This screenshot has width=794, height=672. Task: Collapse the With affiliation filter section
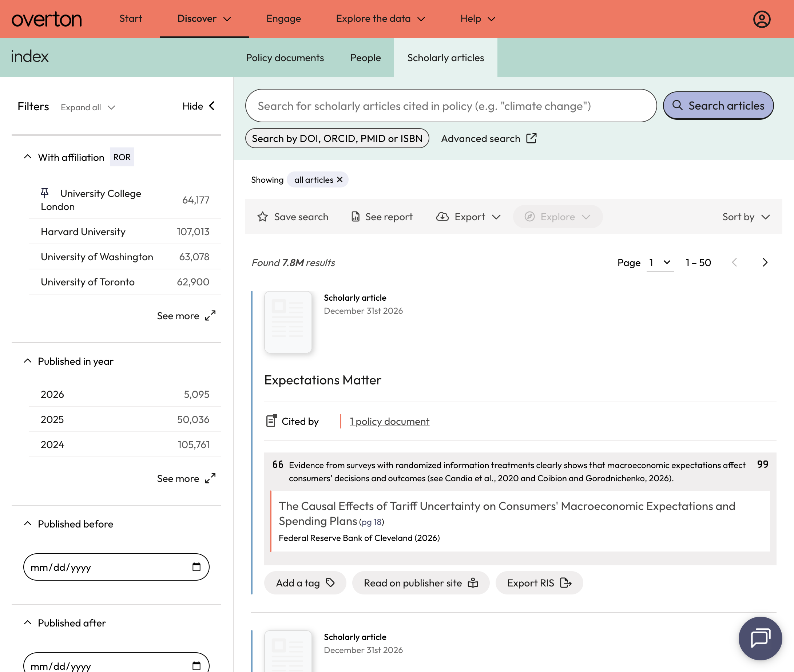(x=27, y=157)
